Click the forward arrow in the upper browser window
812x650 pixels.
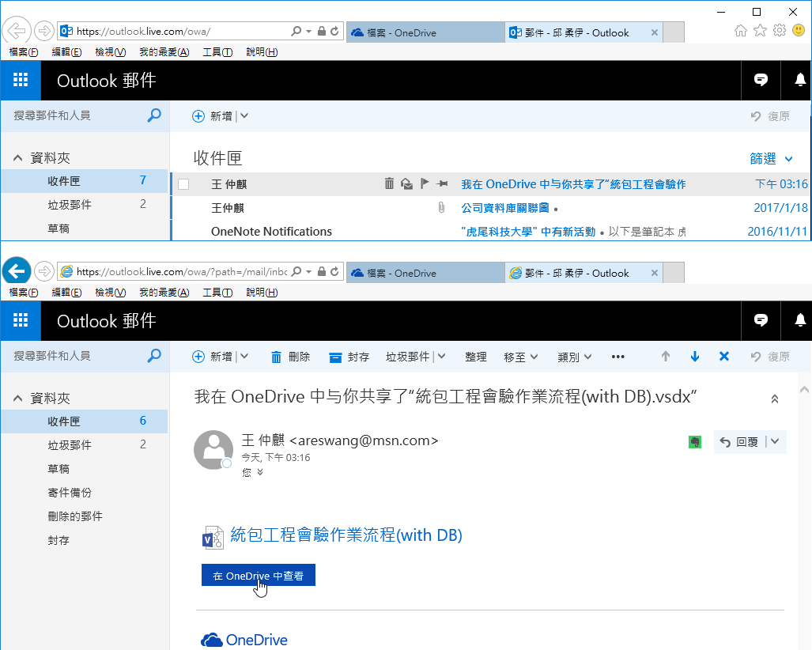coord(44,31)
